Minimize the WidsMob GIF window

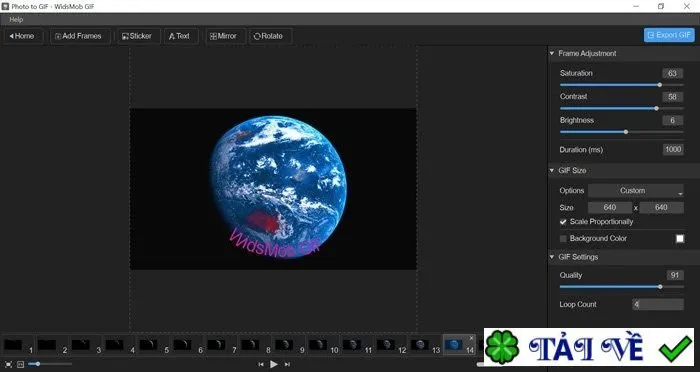coord(636,6)
